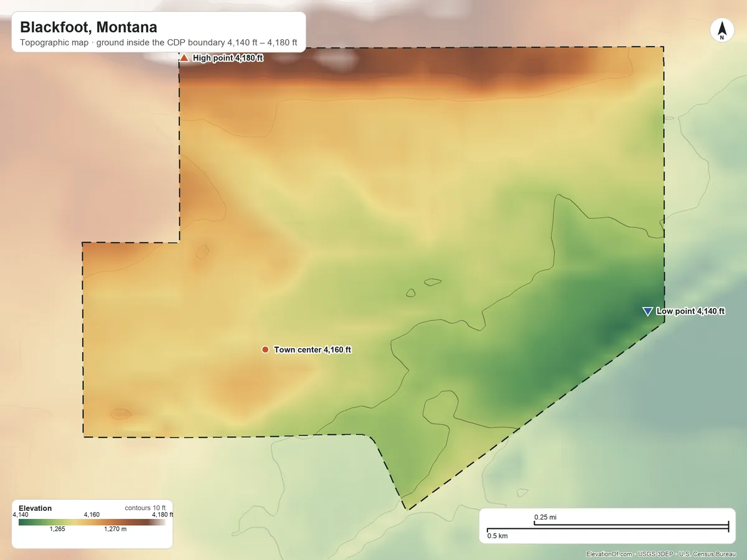Click the '4,180 ft' legend maximum value
The height and width of the screenshot is (560, 747).
[162, 515]
